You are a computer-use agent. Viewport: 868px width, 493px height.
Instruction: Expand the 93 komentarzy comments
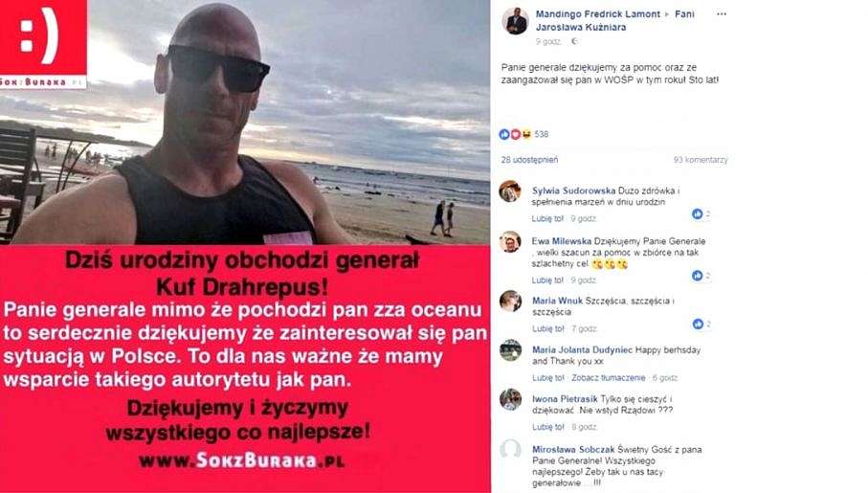click(701, 160)
